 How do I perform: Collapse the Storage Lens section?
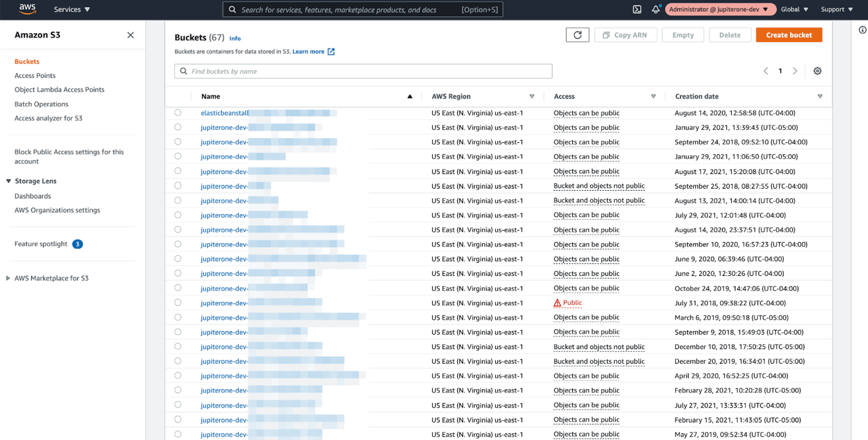9,181
